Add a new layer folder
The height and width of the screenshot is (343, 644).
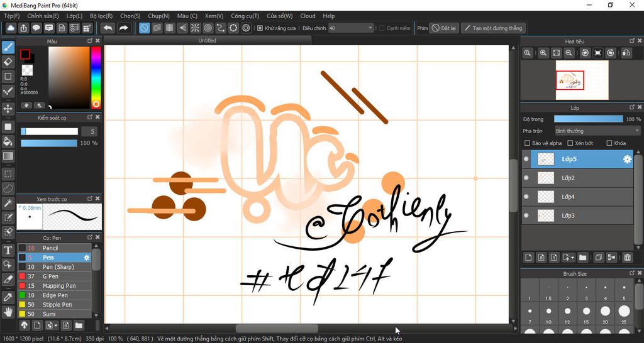[x=582, y=258]
